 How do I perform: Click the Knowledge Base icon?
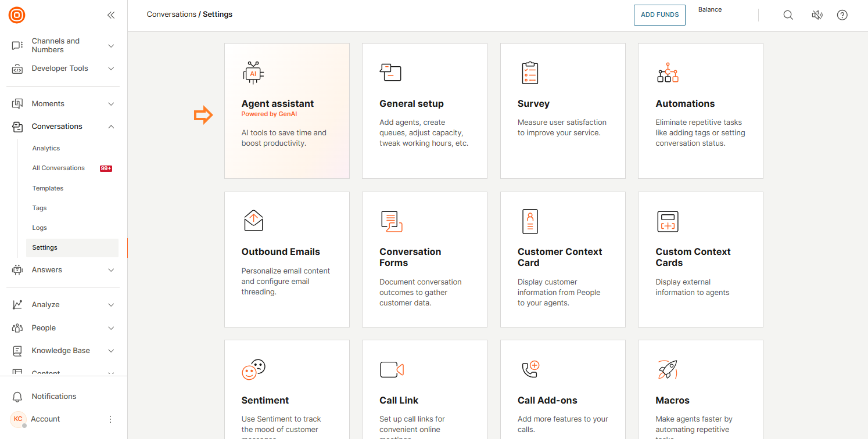(x=17, y=351)
